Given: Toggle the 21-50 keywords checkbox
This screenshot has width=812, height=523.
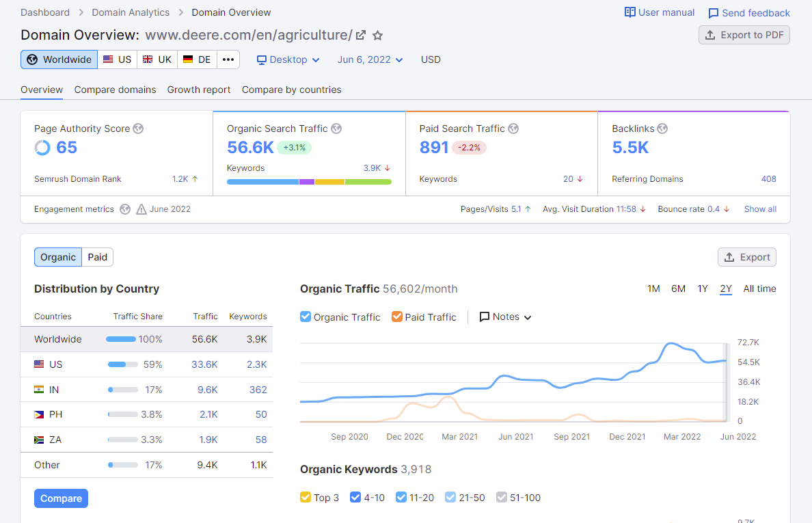Looking at the screenshot, I should 450,497.
